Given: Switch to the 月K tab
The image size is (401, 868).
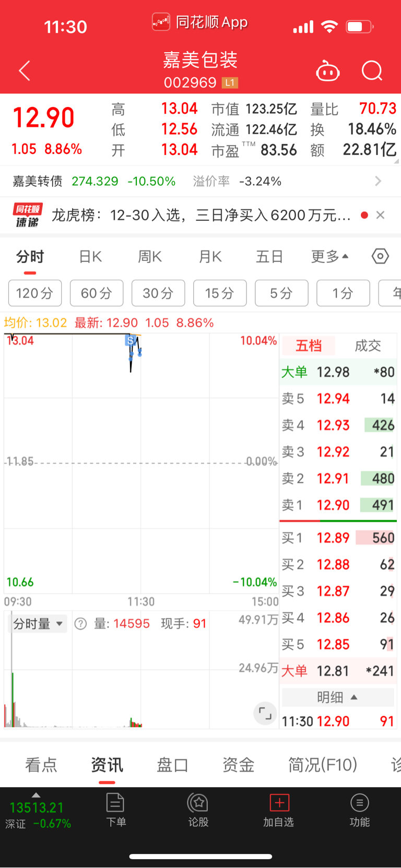Looking at the screenshot, I should coord(210,256).
